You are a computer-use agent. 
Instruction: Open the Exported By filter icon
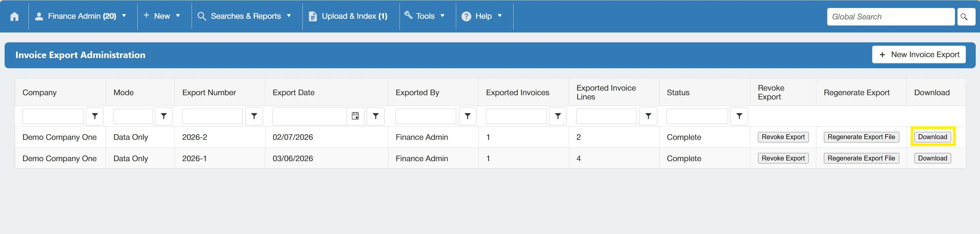(x=468, y=117)
